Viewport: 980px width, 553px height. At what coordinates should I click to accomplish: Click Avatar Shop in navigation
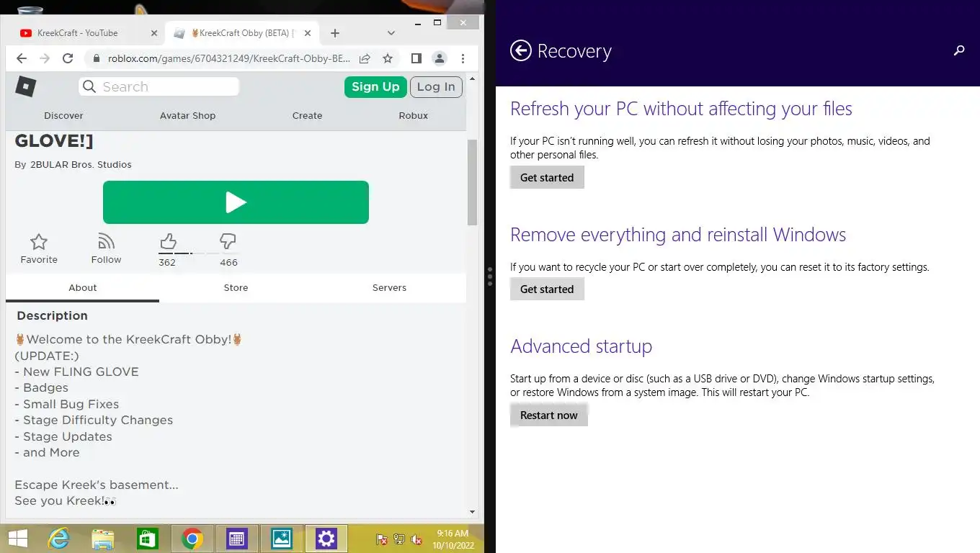[187, 115]
